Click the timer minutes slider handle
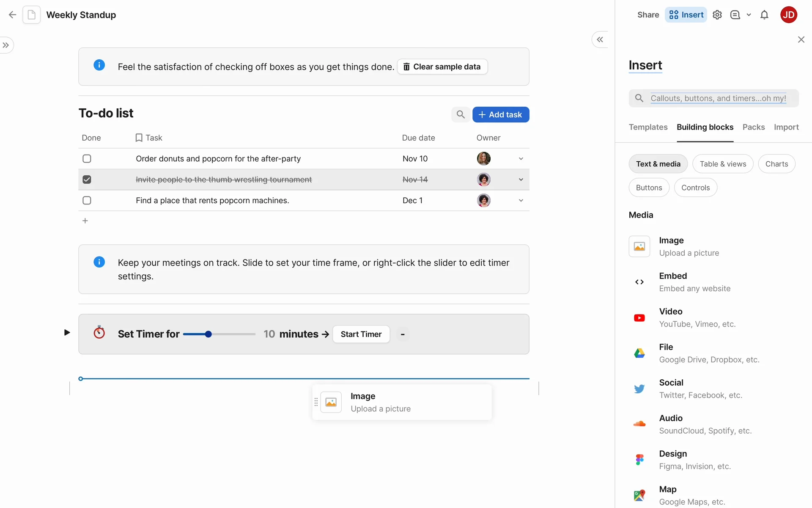 [208, 334]
